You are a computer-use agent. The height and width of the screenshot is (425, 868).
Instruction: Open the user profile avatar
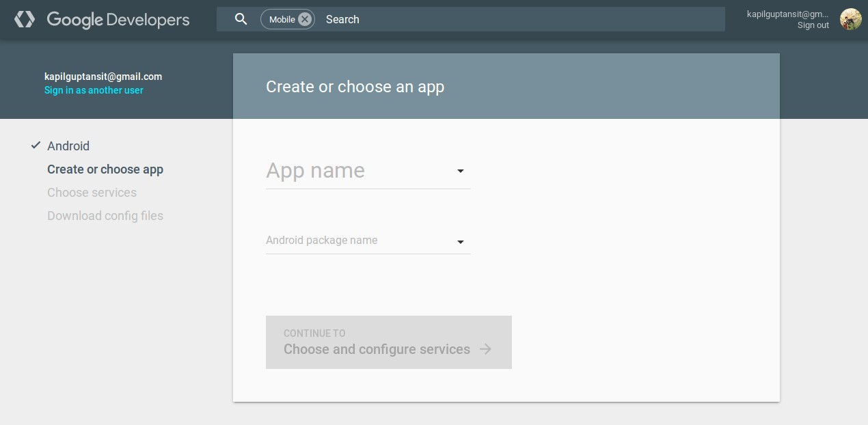pyautogui.click(x=850, y=19)
